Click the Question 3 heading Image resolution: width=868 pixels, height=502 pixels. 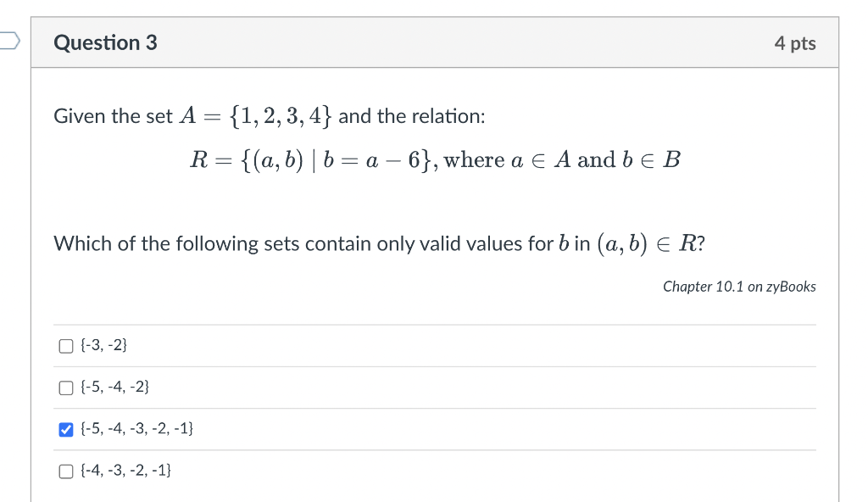[105, 42]
